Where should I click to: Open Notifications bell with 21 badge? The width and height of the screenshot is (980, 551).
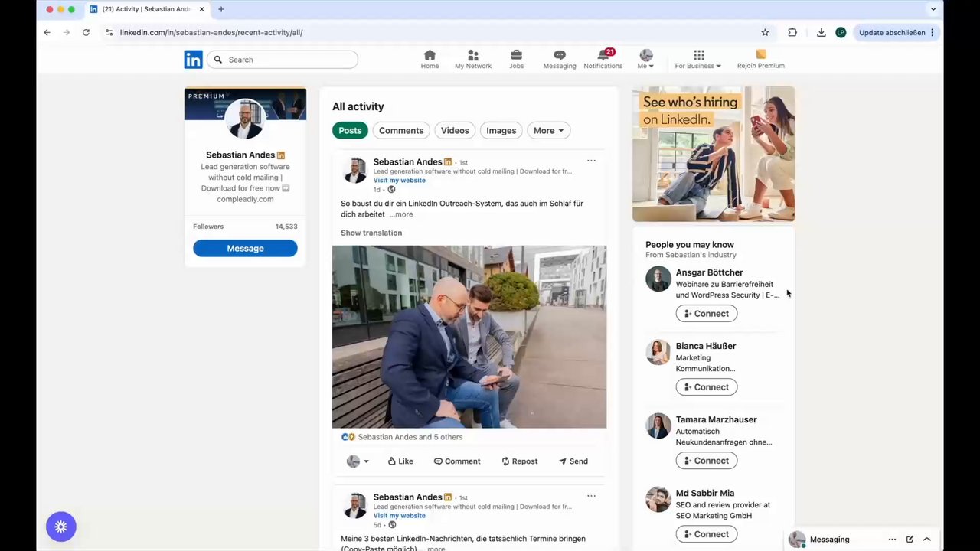coord(603,60)
